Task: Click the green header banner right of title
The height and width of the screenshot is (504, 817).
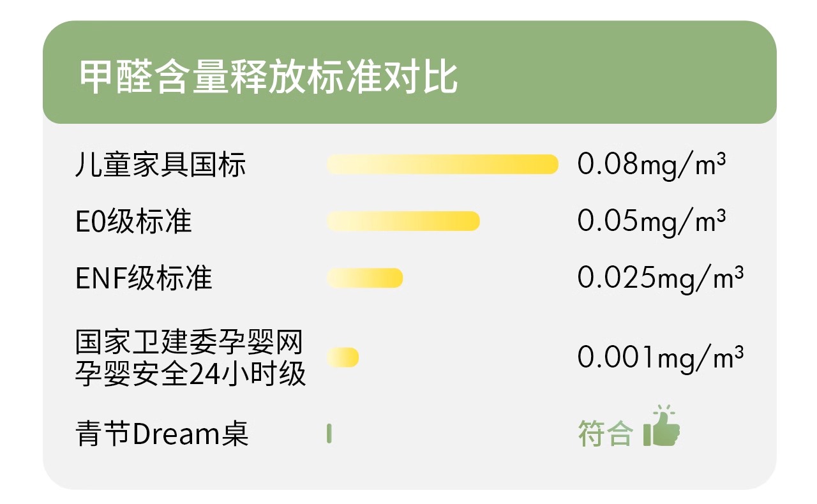Action: (x=613, y=78)
